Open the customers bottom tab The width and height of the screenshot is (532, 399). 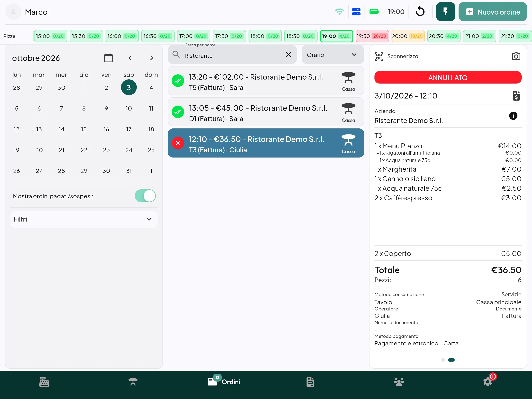coord(399,382)
